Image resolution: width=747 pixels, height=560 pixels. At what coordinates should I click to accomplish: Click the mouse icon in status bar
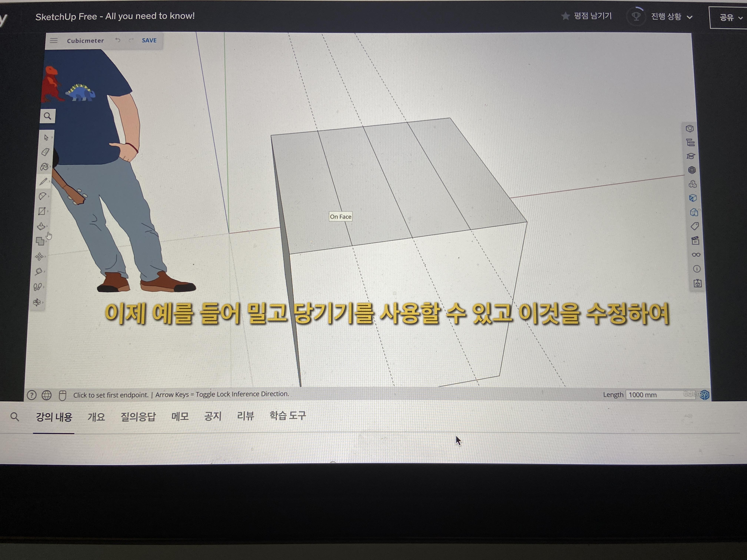click(62, 395)
